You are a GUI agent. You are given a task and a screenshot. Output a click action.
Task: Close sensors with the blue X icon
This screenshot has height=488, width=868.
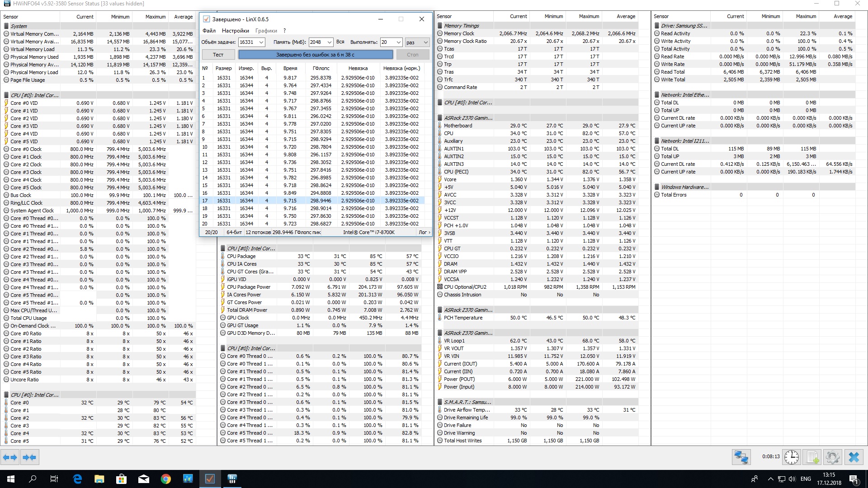click(x=854, y=457)
